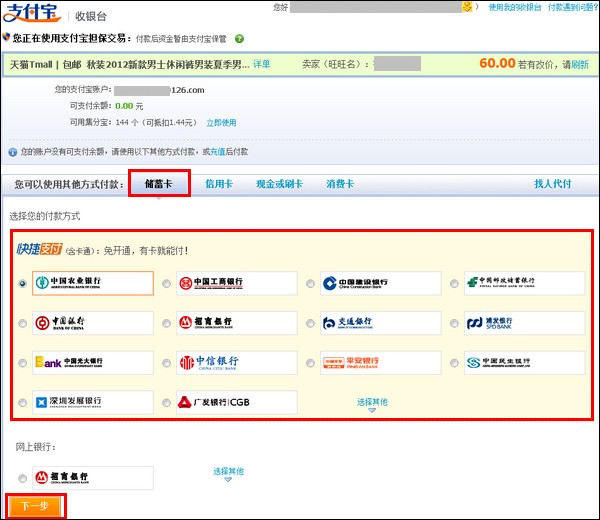Click the 立即使用 link
Image resolution: width=600 pixels, height=520 pixels.
pyautogui.click(x=221, y=123)
